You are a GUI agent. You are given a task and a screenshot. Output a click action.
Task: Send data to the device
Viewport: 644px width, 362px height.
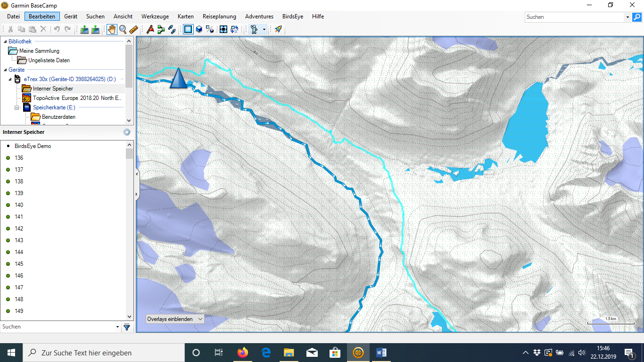point(84,29)
